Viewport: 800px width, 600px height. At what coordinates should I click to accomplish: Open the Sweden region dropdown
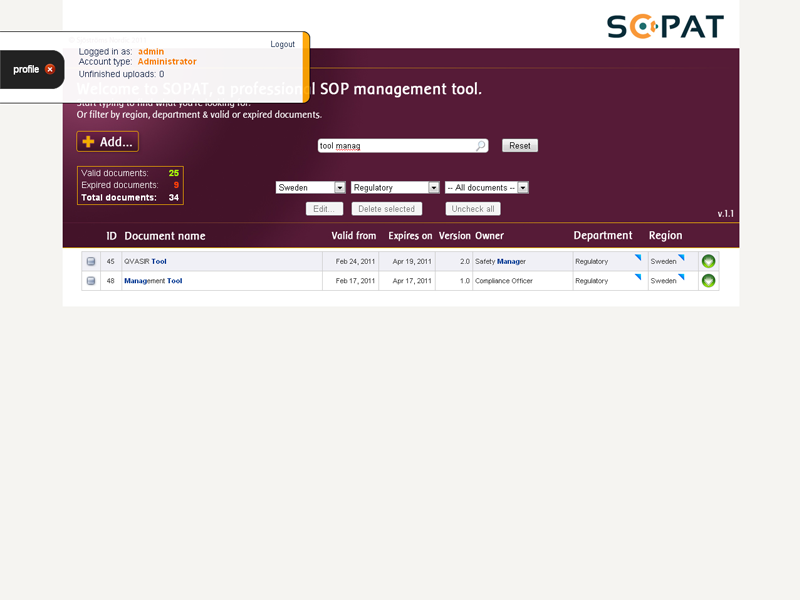tap(311, 188)
